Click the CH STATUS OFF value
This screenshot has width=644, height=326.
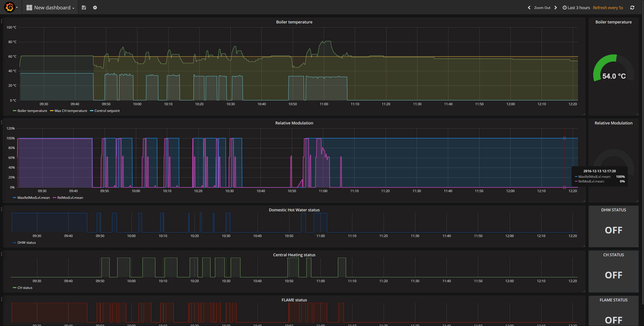(614, 275)
